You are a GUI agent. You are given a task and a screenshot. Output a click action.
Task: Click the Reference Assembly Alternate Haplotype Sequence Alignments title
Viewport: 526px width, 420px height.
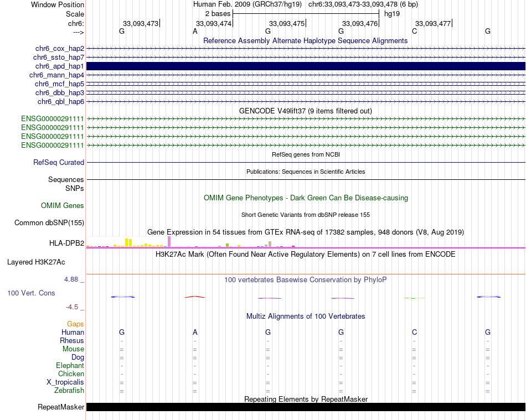coord(305,40)
